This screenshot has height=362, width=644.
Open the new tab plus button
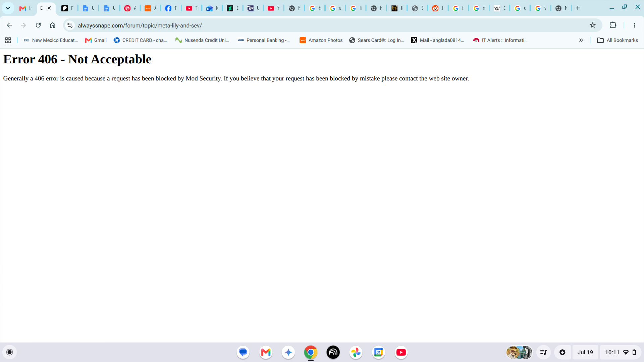point(578,8)
